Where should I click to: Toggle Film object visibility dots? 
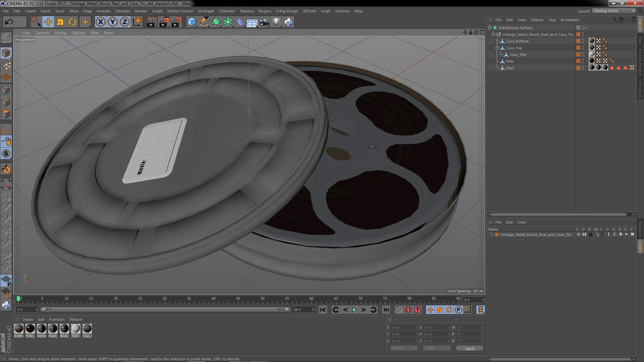coord(583,61)
